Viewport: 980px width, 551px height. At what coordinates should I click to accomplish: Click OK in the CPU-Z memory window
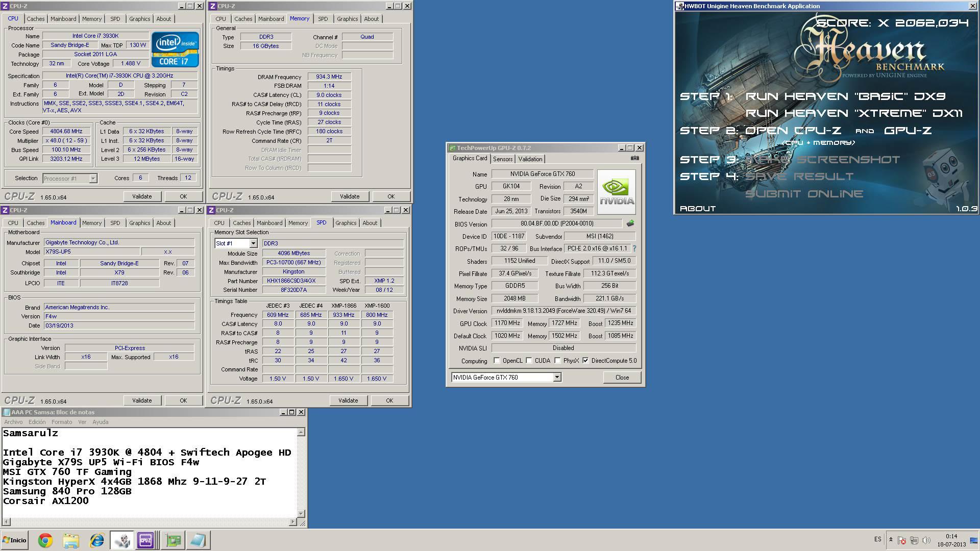click(391, 196)
